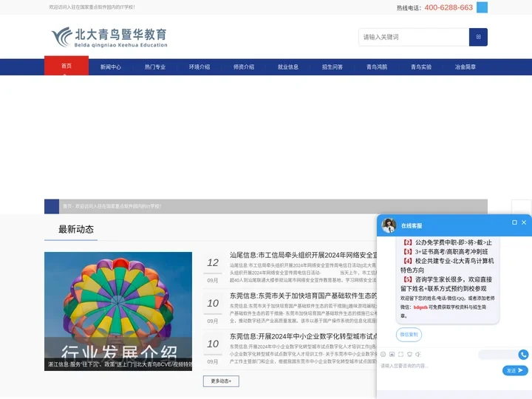
Task: Close the 在线客服 chat window
Action: pos(524,222)
